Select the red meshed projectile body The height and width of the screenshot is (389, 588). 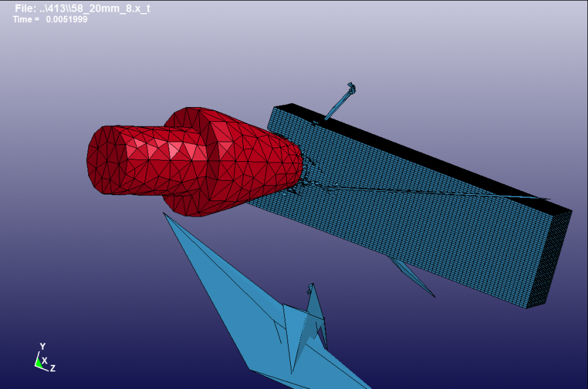(194, 162)
